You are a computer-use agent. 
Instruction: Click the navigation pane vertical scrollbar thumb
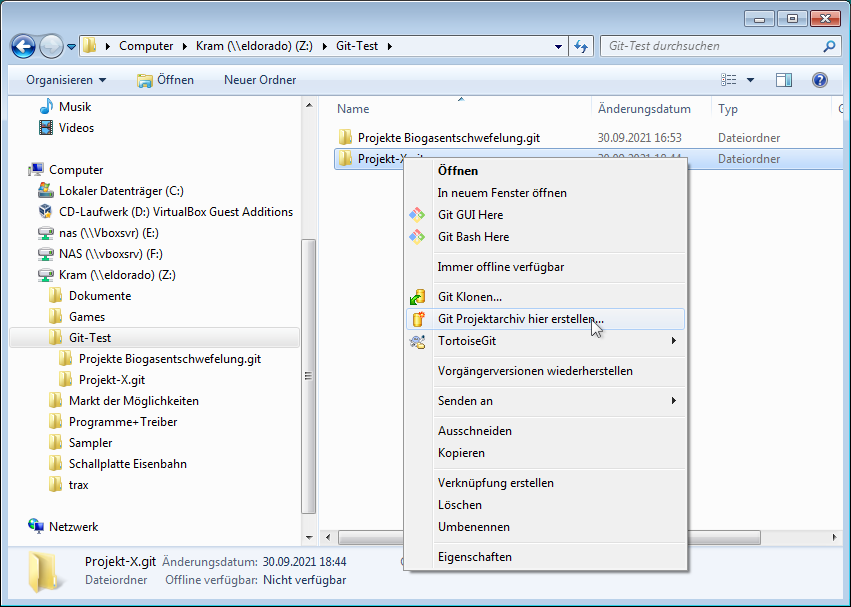click(309, 376)
